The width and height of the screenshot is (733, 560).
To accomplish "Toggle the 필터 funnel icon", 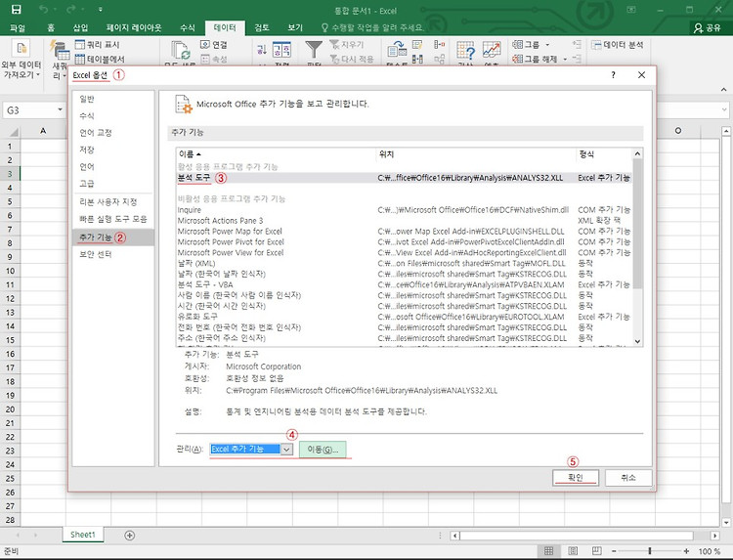I will click(x=314, y=50).
